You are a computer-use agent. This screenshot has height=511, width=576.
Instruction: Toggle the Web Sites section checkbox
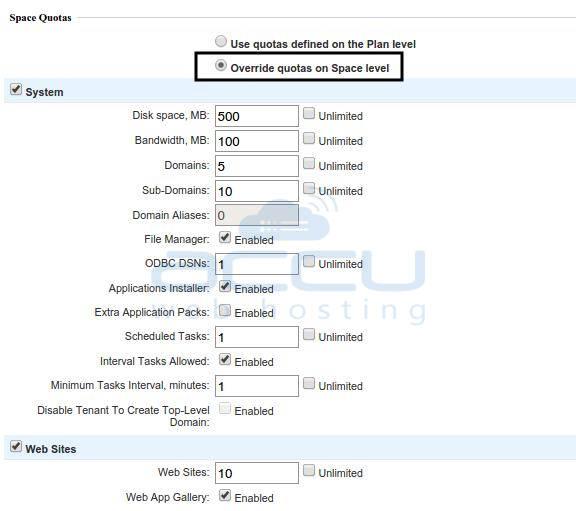click(16, 446)
